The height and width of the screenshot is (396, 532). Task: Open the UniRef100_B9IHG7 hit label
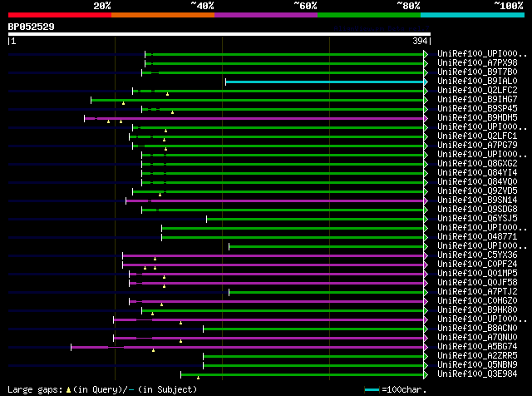pyautogui.click(x=477, y=100)
